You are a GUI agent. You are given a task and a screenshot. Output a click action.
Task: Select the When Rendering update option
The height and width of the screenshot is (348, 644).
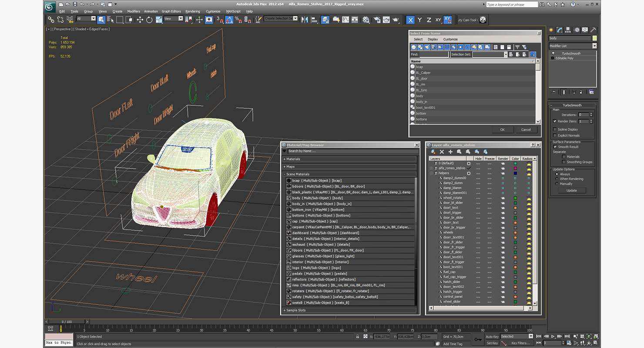coord(557,179)
